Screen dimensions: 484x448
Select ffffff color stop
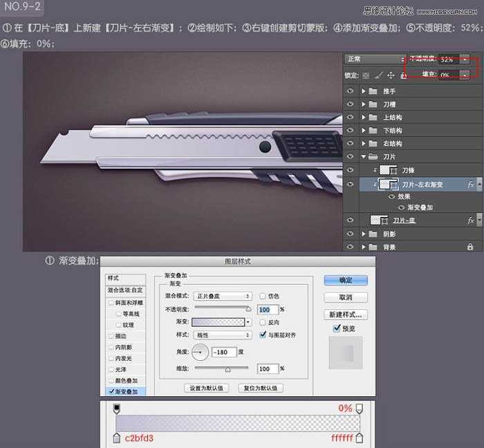(x=360, y=438)
